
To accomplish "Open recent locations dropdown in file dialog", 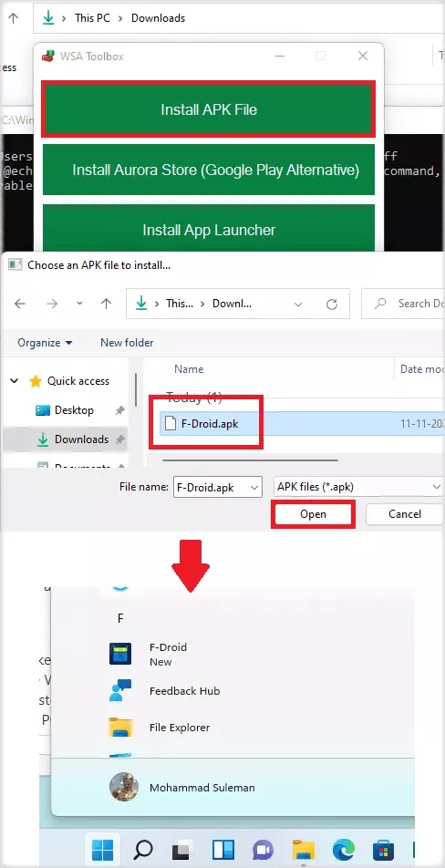I will click(x=79, y=304).
